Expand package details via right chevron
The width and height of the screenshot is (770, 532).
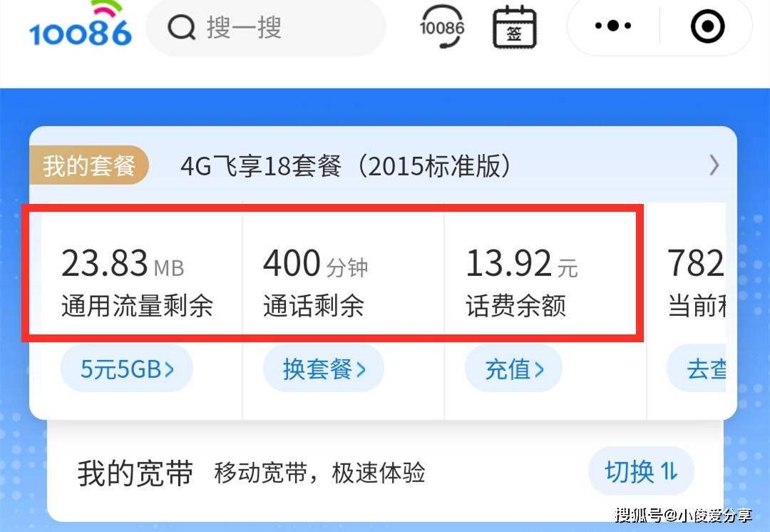coord(714,165)
